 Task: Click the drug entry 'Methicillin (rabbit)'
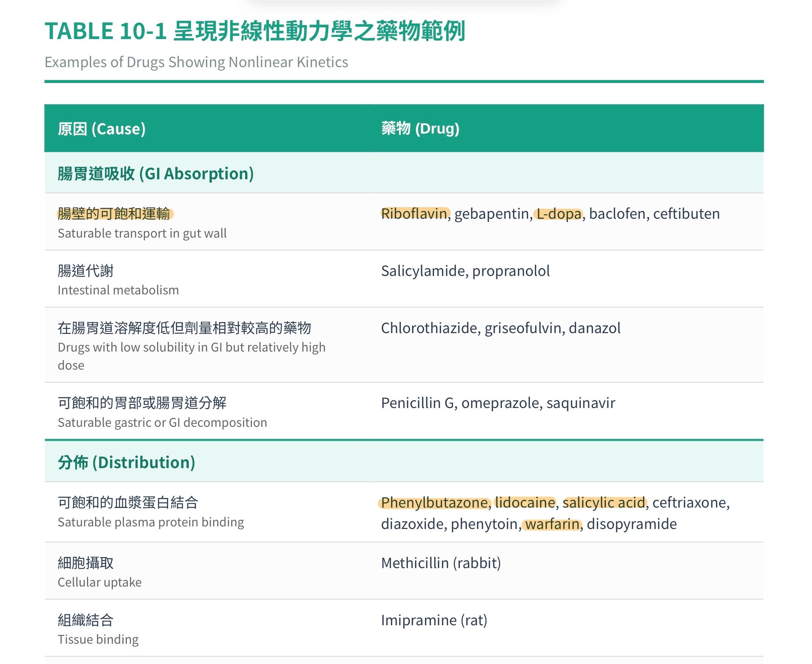[441, 563]
